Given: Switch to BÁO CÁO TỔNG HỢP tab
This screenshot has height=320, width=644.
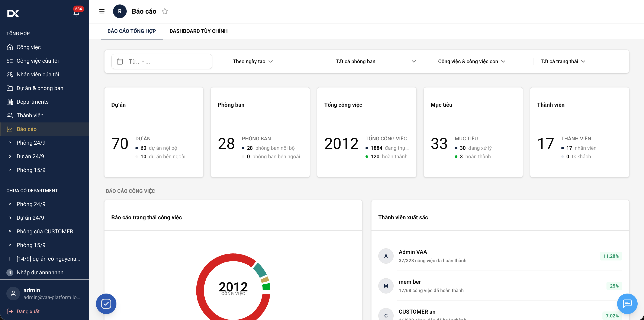Looking at the screenshot, I should pyautogui.click(x=132, y=31).
